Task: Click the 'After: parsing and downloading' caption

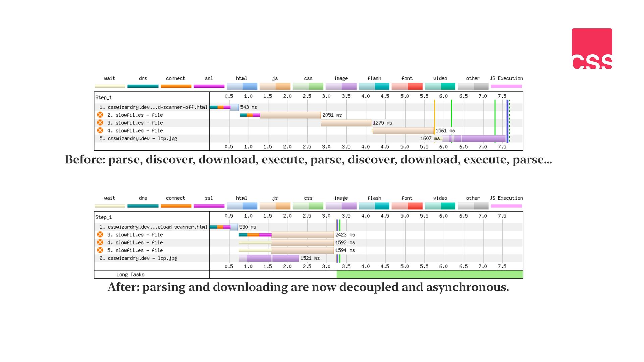Action: tap(308, 287)
